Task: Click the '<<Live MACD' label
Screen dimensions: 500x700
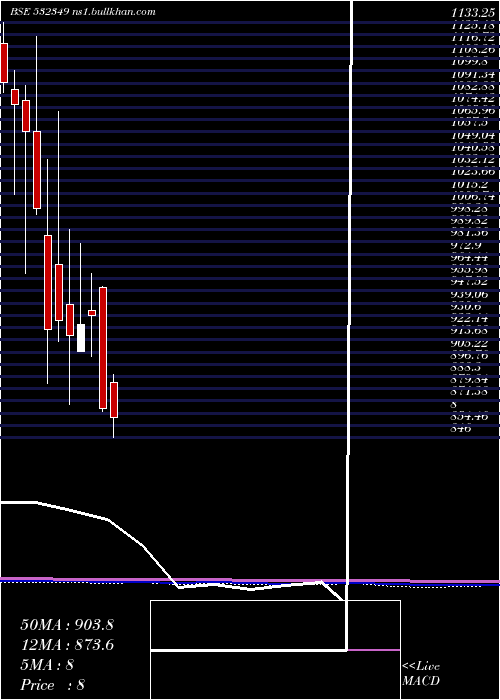Action: pyautogui.click(x=421, y=674)
